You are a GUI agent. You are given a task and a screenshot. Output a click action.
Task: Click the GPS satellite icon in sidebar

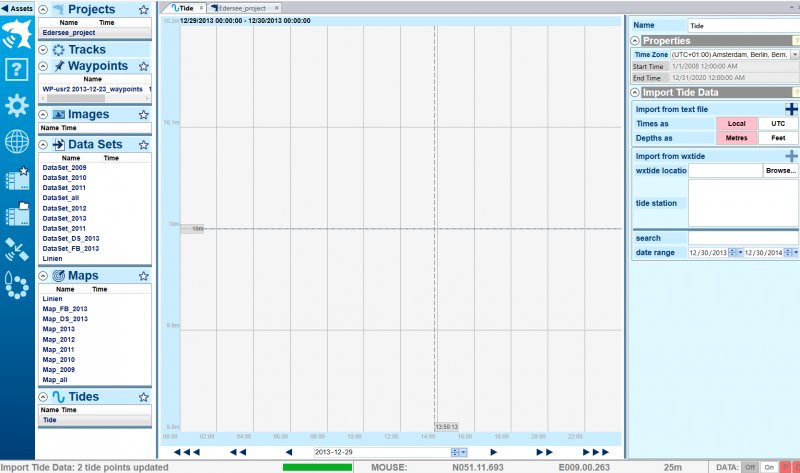click(16, 249)
